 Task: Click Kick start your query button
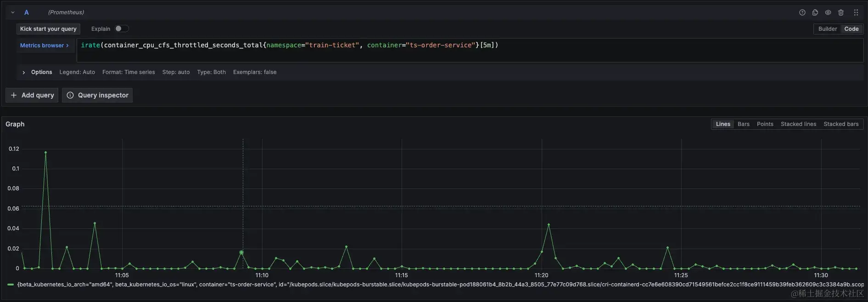click(x=48, y=29)
